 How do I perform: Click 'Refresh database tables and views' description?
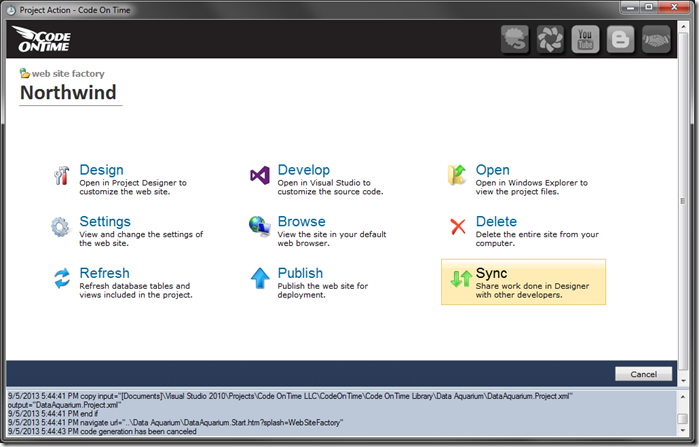pyautogui.click(x=136, y=291)
